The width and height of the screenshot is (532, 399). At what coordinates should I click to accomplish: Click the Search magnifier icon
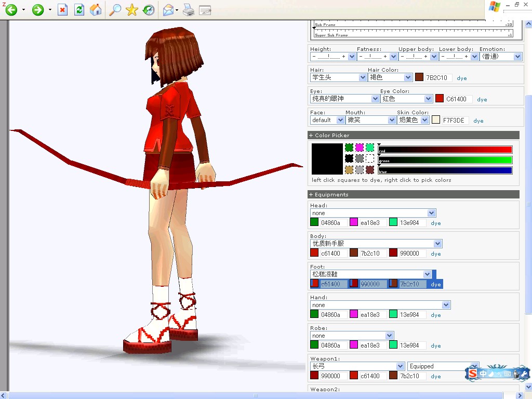[x=115, y=10]
